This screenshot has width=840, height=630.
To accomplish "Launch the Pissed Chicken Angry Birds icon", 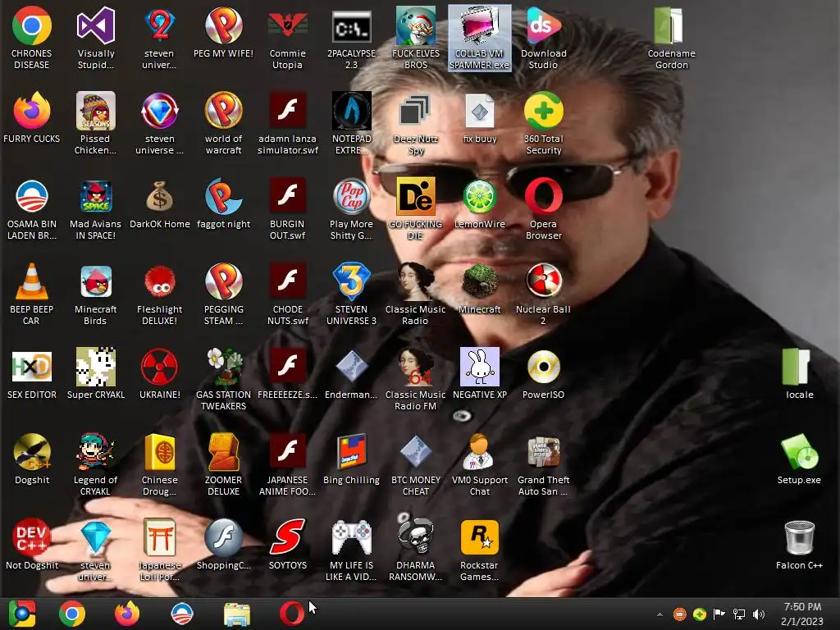I will click(96, 111).
